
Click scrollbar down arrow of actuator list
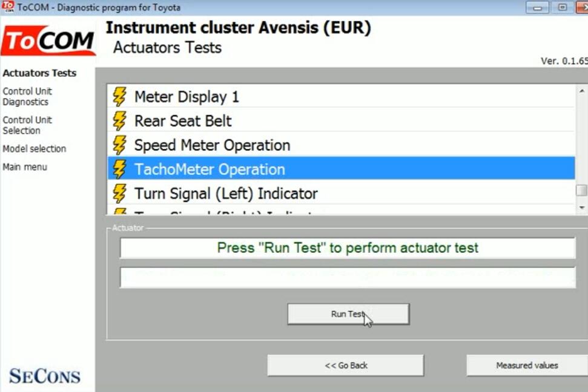(581, 207)
